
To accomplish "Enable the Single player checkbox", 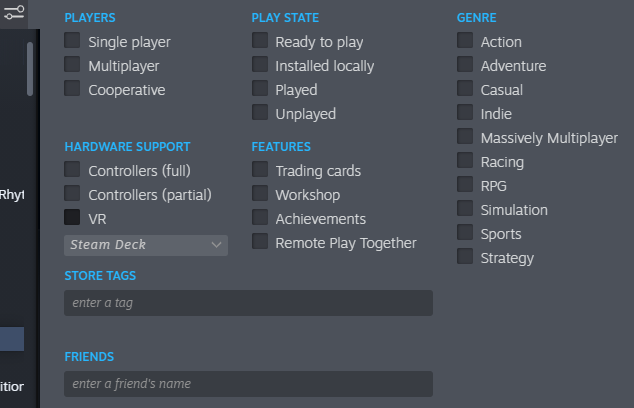I will coord(72,40).
